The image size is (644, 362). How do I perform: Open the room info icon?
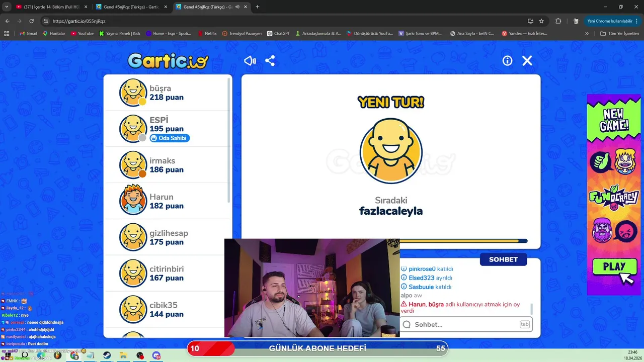pyautogui.click(x=507, y=61)
